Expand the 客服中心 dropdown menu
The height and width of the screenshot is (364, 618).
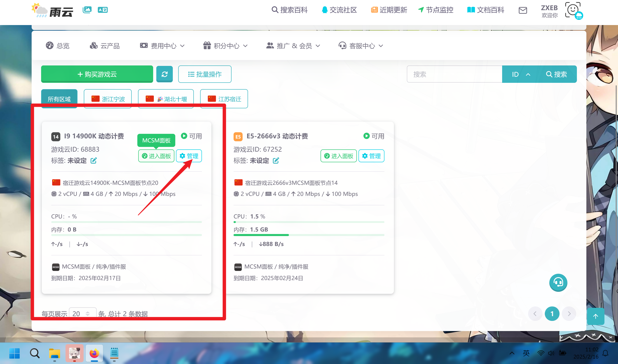pyautogui.click(x=361, y=46)
